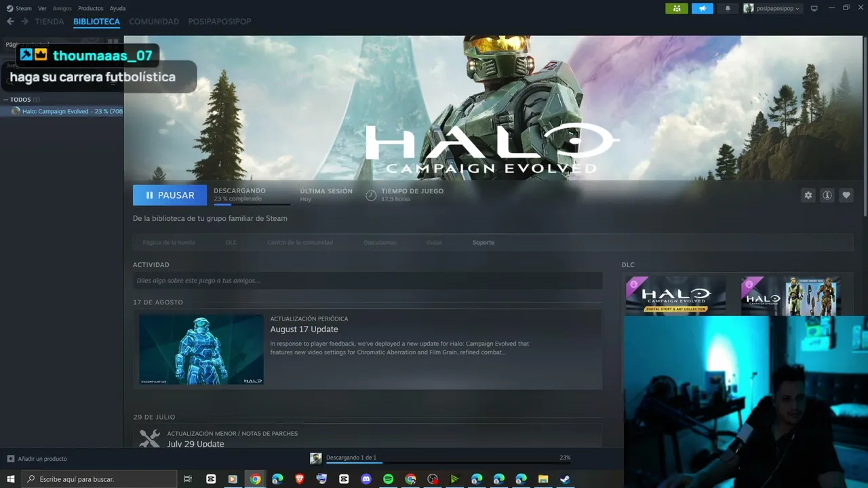
Task: Open the second Halo DLC armor pack thumbnail
Action: pyautogui.click(x=791, y=296)
